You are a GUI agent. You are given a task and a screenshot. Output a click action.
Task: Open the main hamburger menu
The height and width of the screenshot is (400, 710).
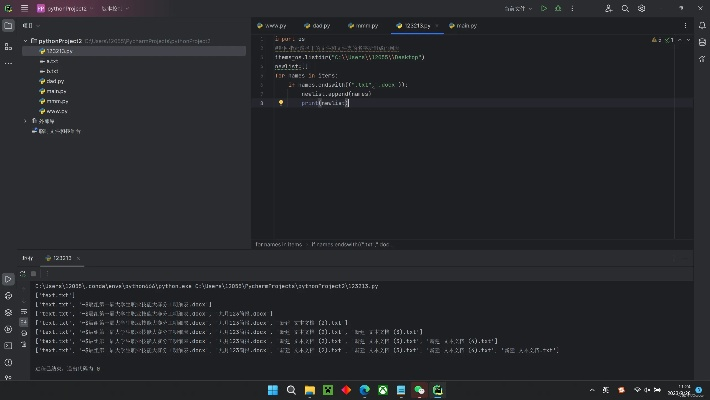coord(23,8)
